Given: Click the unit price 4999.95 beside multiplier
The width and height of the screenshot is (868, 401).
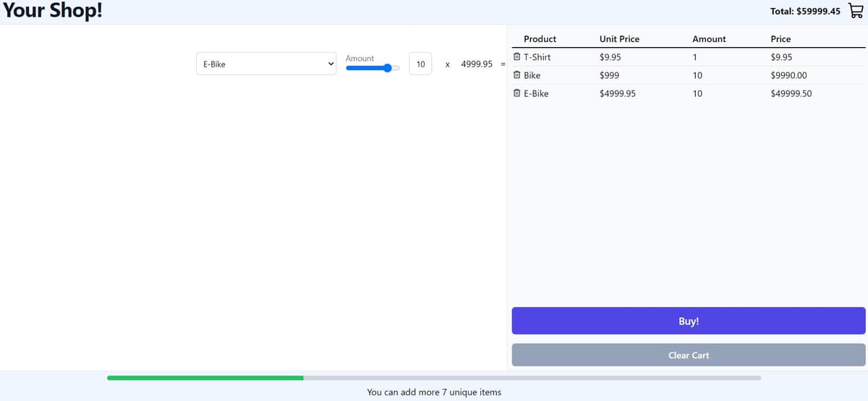Looking at the screenshot, I should (x=477, y=64).
